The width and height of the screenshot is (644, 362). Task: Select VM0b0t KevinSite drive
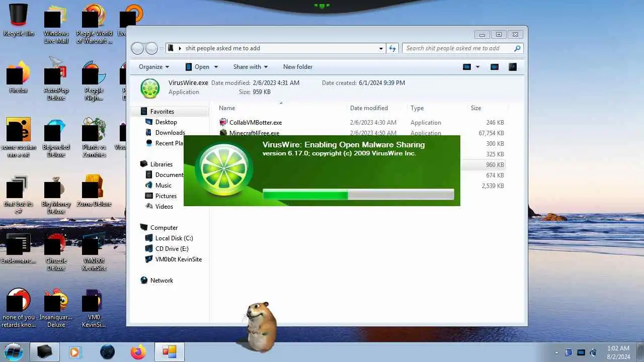pyautogui.click(x=178, y=259)
